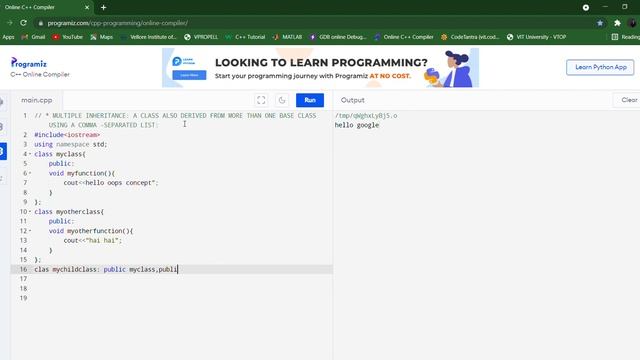View site info lock icon

(40, 23)
